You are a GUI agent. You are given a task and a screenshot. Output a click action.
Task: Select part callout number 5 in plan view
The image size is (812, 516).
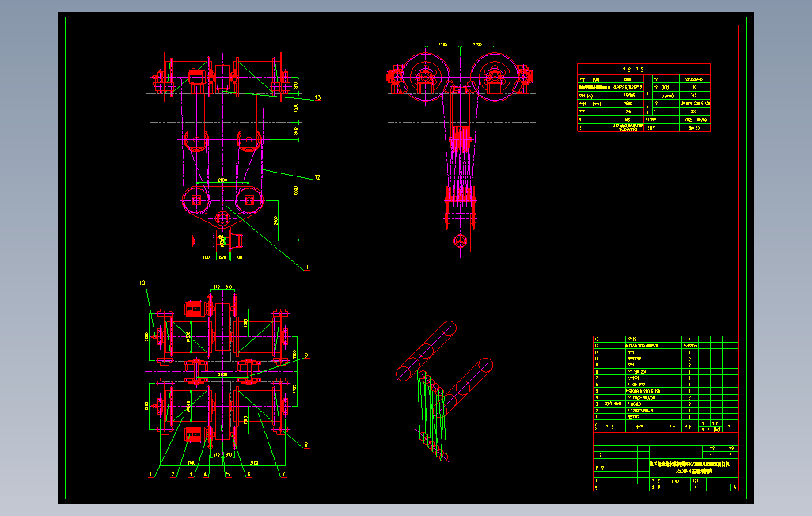click(x=227, y=474)
